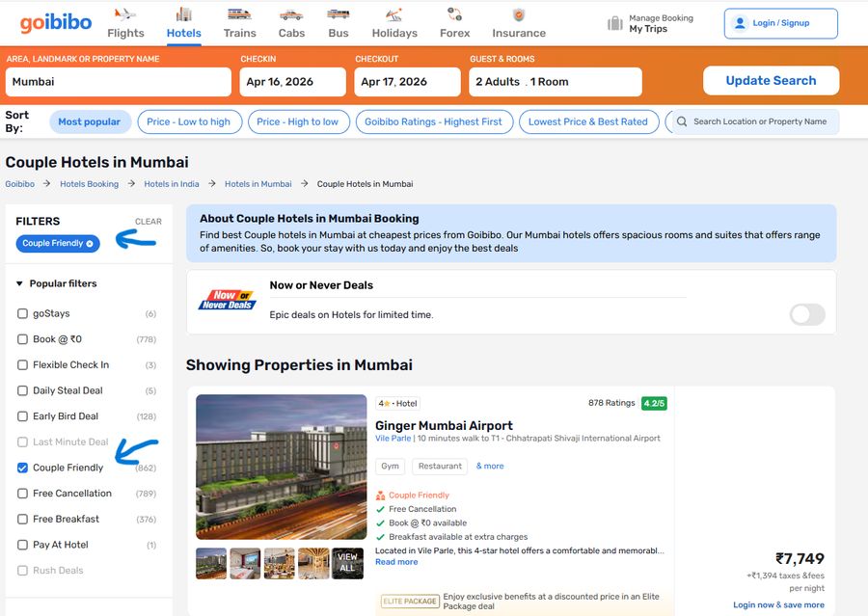Click Login / Signup button

click(x=780, y=23)
